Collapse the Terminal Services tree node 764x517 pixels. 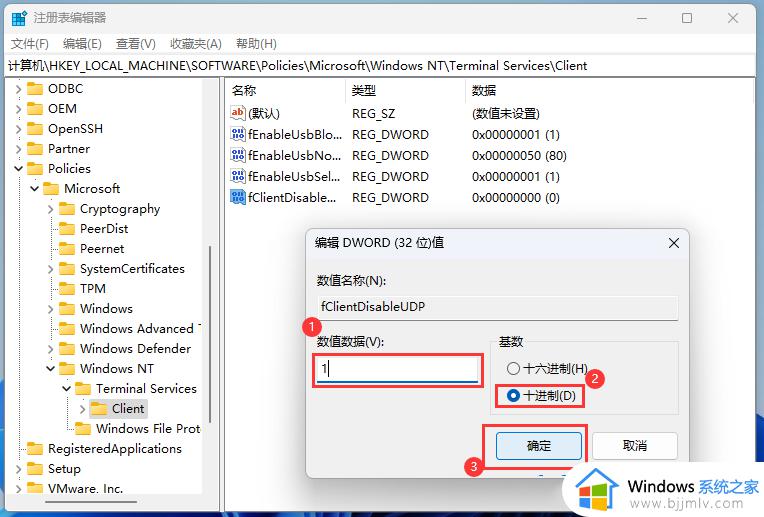tap(67, 388)
